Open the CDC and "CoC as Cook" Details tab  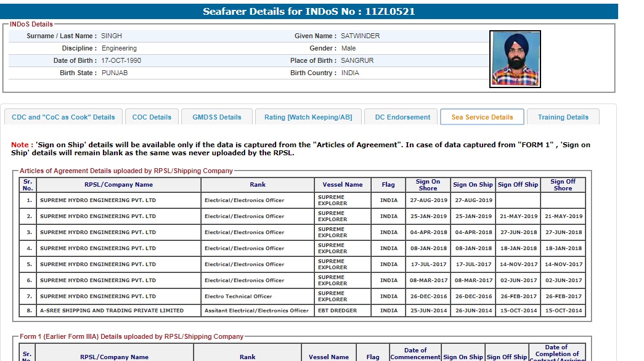tap(63, 117)
